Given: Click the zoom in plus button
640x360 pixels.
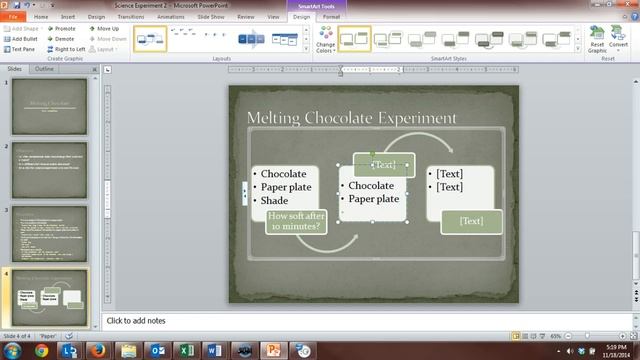Looking at the screenshot, I should coord(622,336).
